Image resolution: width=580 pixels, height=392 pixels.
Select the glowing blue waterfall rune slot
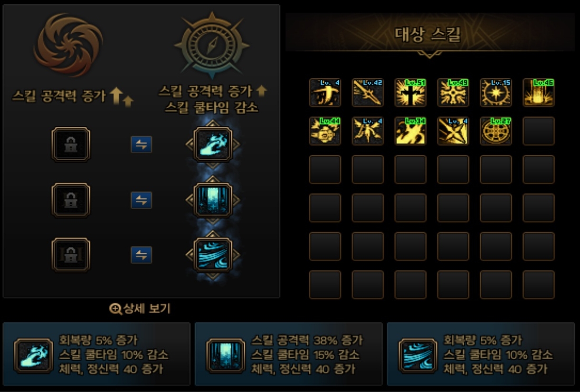click(213, 200)
